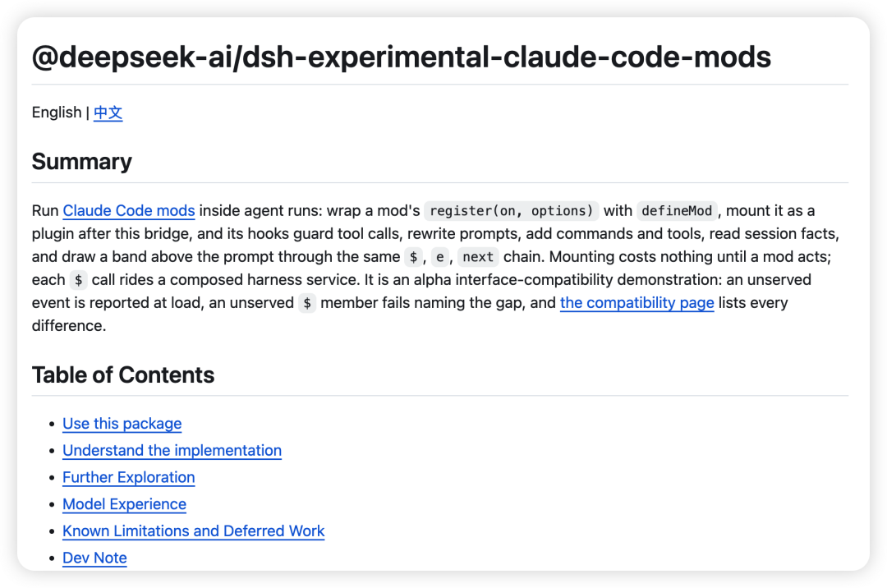Open Known Limitations and Deferred Work
Screen dimensions: 887x588
click(x=194, y=531)
